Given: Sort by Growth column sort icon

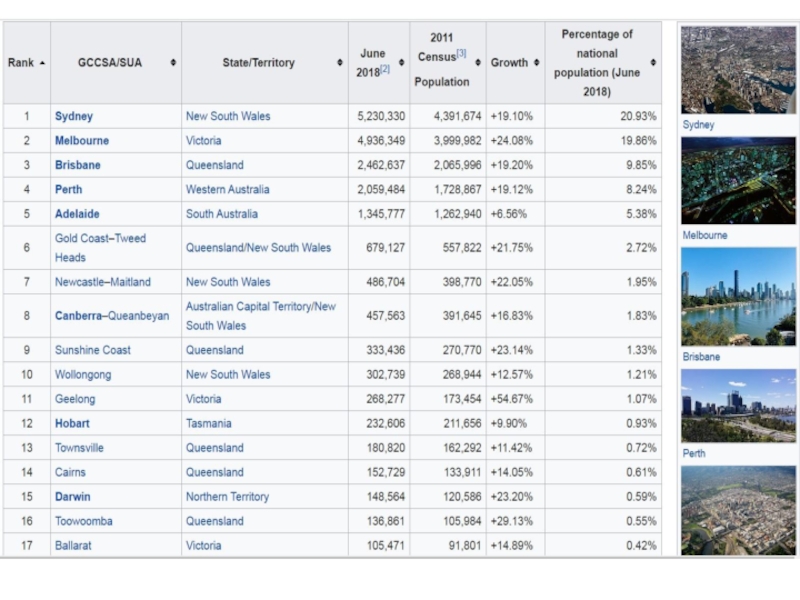Looking at the screenshot, I should pos(536,63).
